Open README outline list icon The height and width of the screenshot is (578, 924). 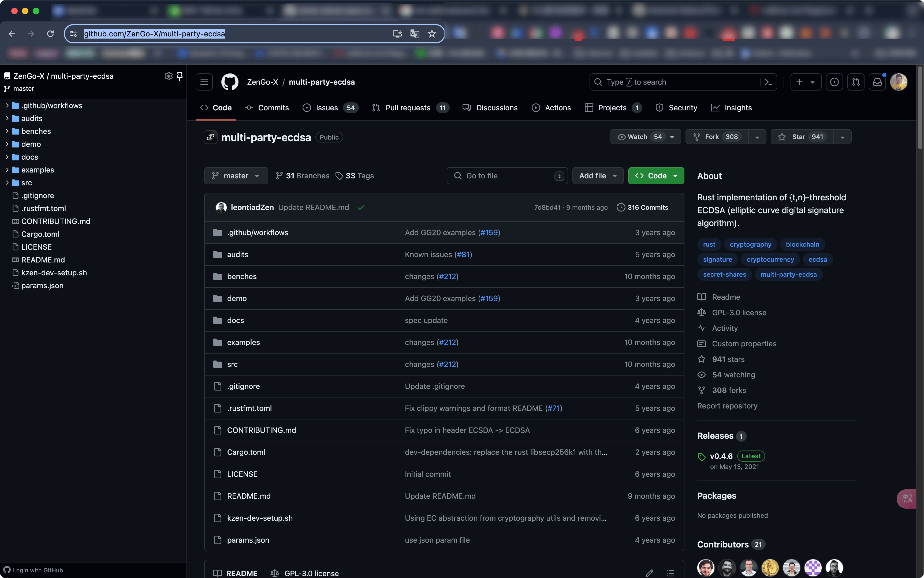[x=670, y=573]
